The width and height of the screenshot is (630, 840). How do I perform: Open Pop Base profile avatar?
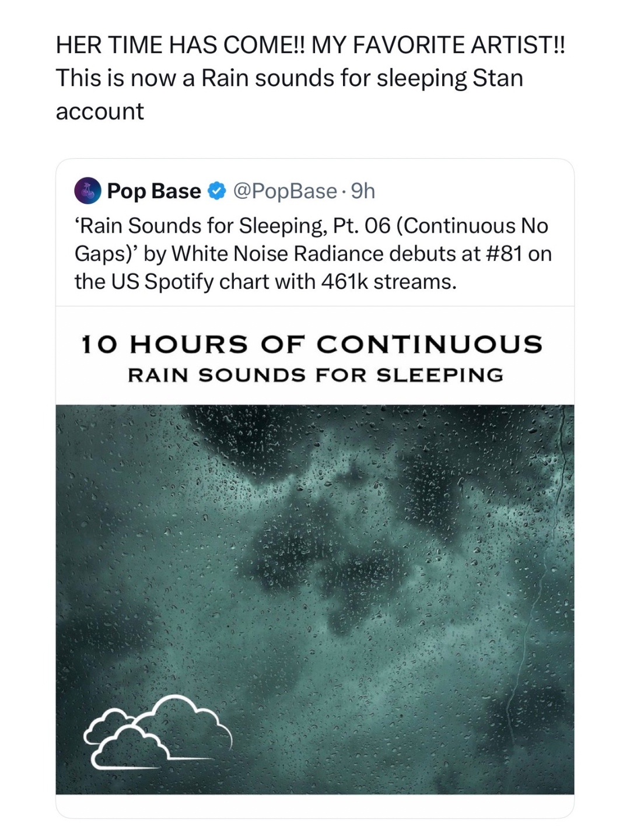(x=88, y=191)
